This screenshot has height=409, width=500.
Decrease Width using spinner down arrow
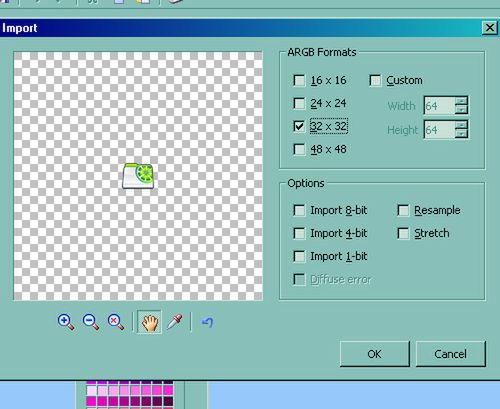tap(461, 110)
